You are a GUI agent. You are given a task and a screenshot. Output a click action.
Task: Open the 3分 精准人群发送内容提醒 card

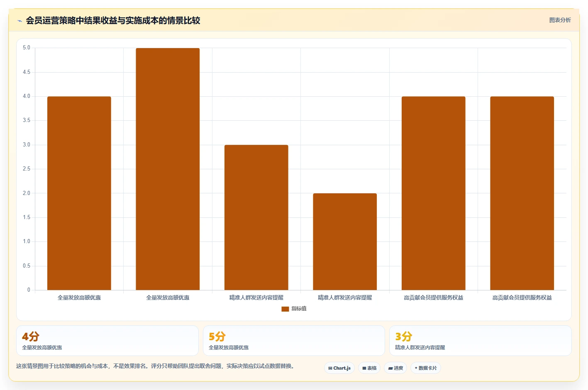pyautogui.click(x=481, y=341)
